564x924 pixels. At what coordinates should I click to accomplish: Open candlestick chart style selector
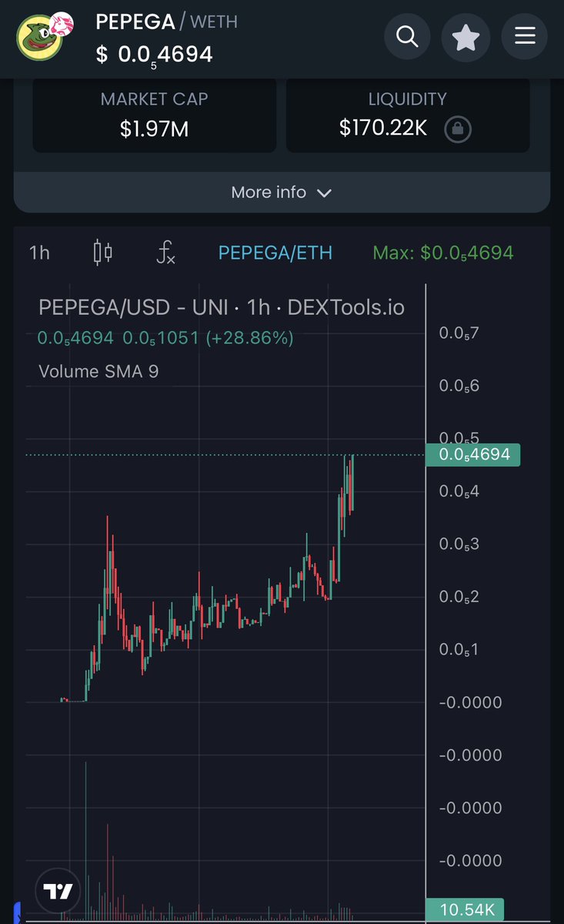click(x=102, y=253)
